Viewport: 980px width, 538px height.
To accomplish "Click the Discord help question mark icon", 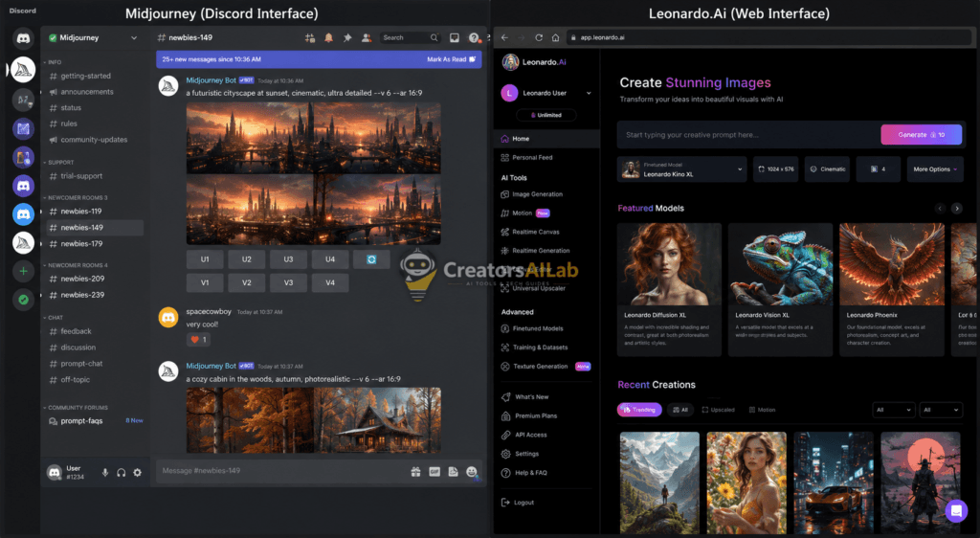I will (474, 38).
